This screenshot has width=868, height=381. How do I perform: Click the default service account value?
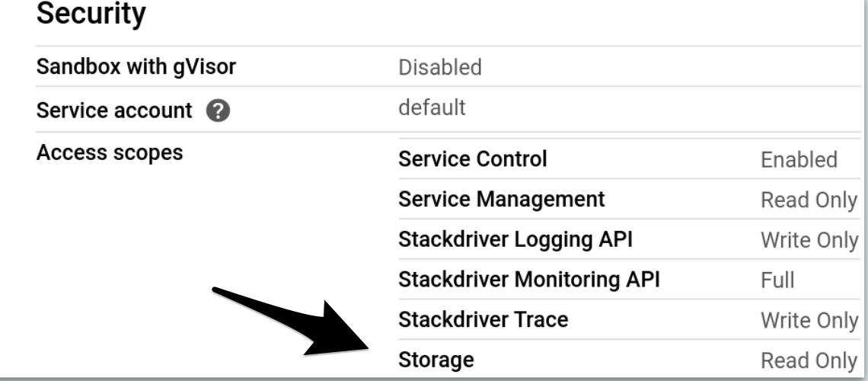coord(432,107)
